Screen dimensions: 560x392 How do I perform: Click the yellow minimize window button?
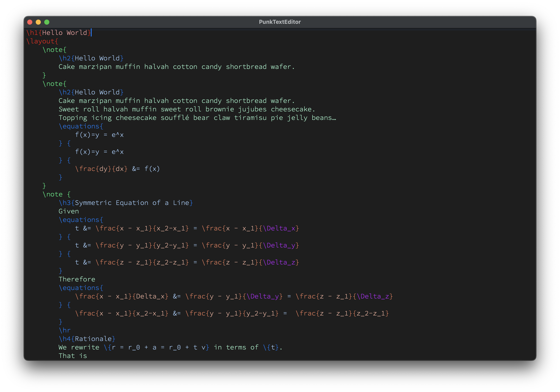(x=38, y=22)
